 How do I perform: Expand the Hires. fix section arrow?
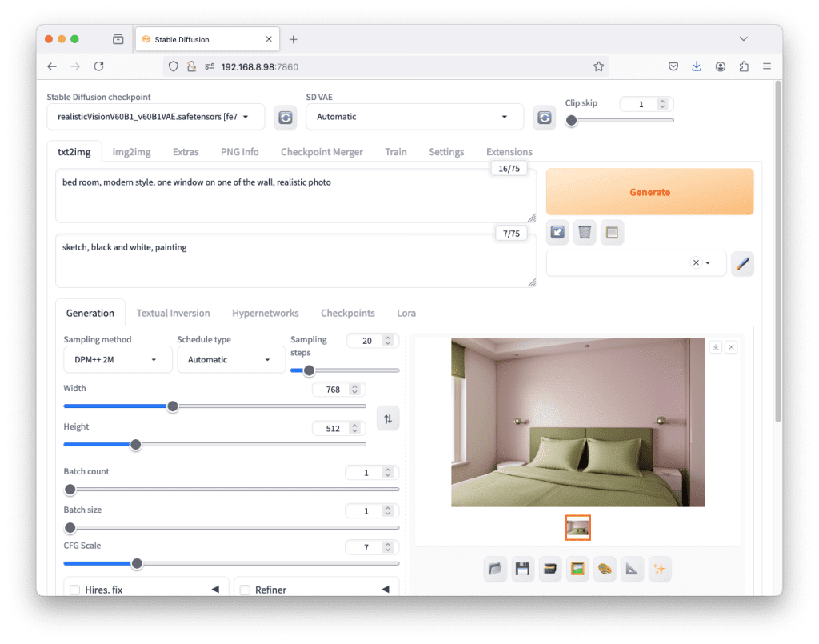point(214,590)
